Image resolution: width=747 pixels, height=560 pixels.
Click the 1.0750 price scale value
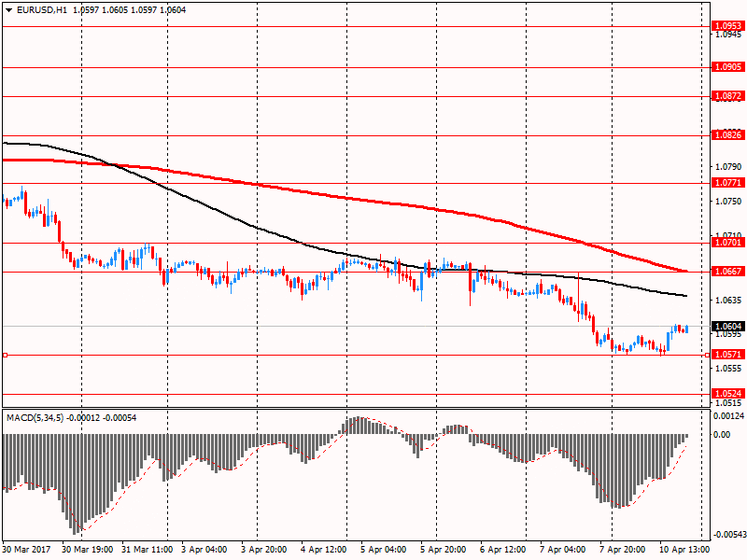tap(729, 202)
